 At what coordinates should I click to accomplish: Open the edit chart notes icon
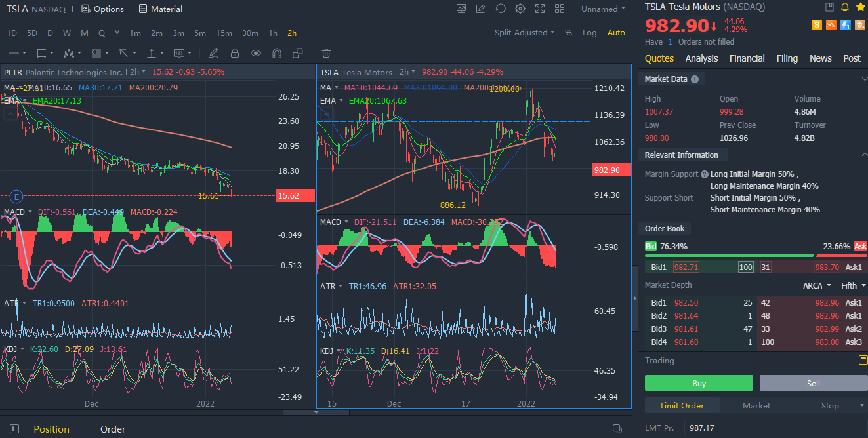[x=481, y=9]
